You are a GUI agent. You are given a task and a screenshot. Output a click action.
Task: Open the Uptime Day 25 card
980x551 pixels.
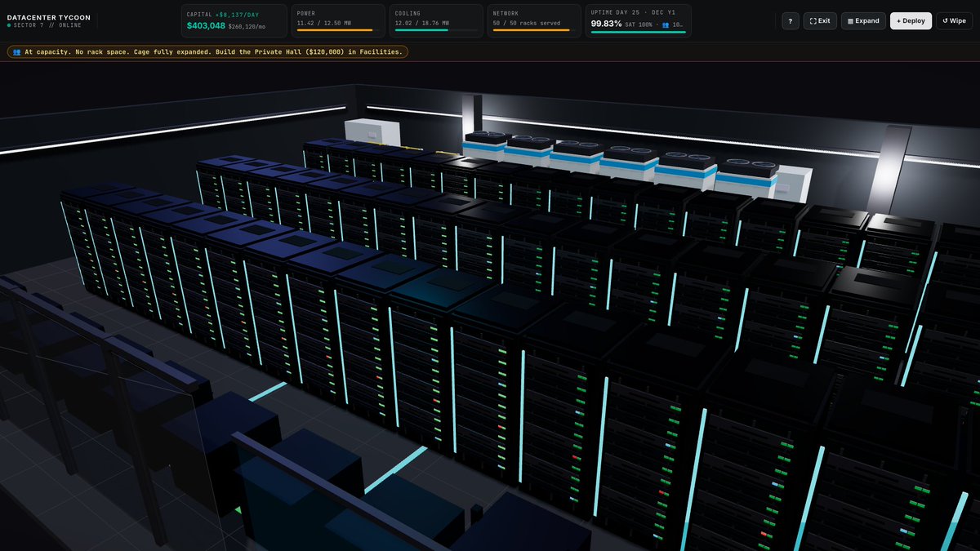coord(638,21)
